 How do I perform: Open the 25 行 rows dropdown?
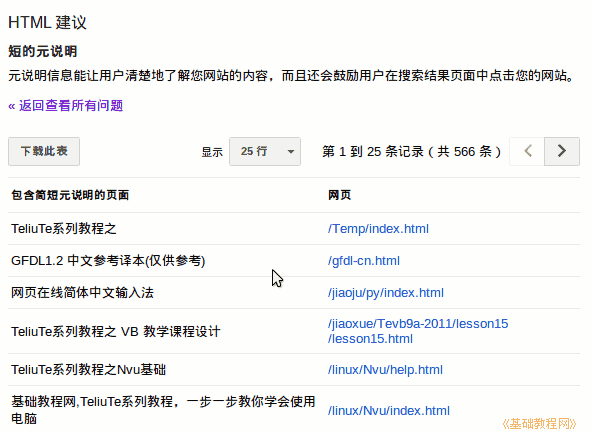pyautogui.click(x=265, y=151)
